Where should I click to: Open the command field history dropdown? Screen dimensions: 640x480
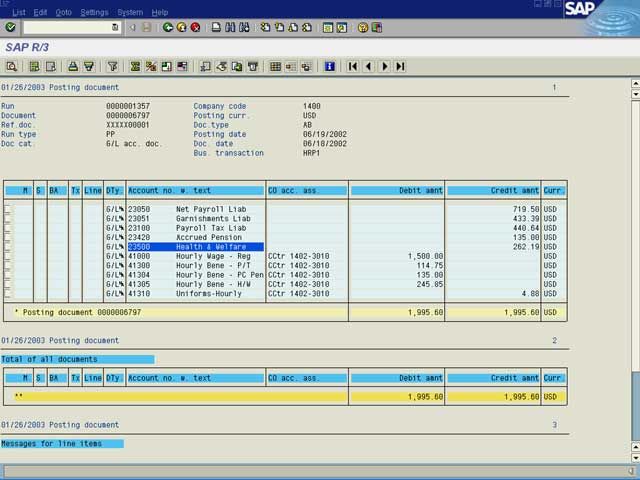coord(115,27)
